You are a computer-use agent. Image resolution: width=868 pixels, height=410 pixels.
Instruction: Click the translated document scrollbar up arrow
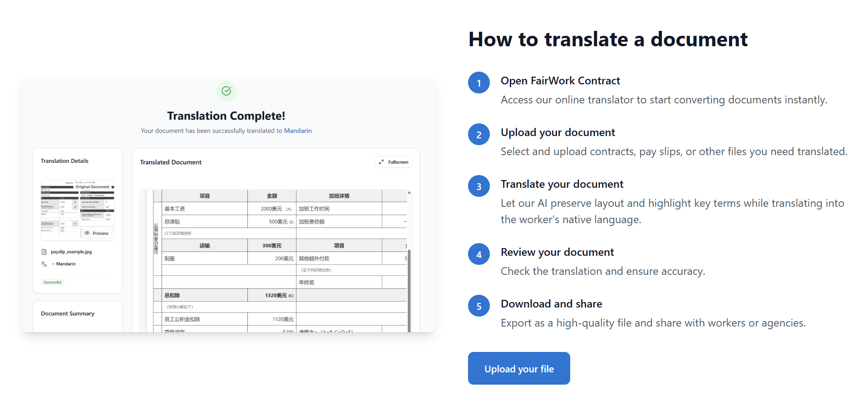click(409, 193)
